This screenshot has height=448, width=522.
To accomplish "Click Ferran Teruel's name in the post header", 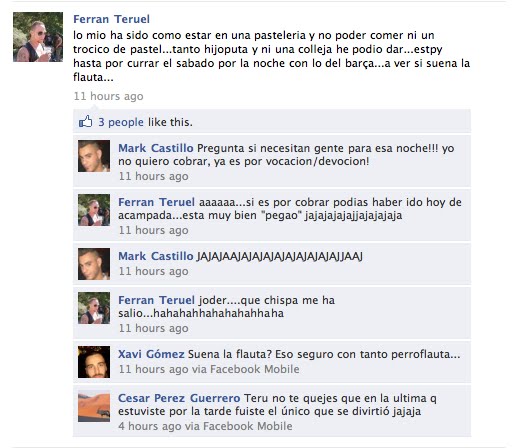I will pyautogui.click(x=111, y=19).
